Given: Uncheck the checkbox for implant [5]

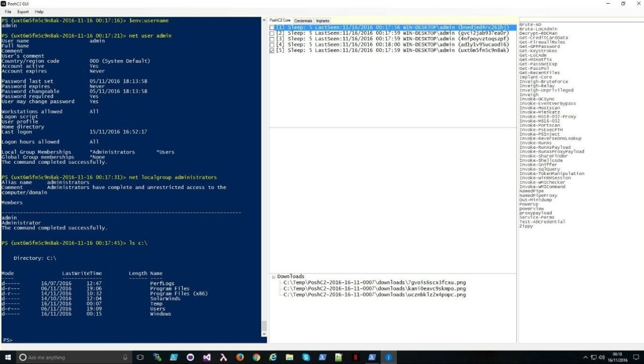Looking at the screenshot, I should click(x=272, y=50).
